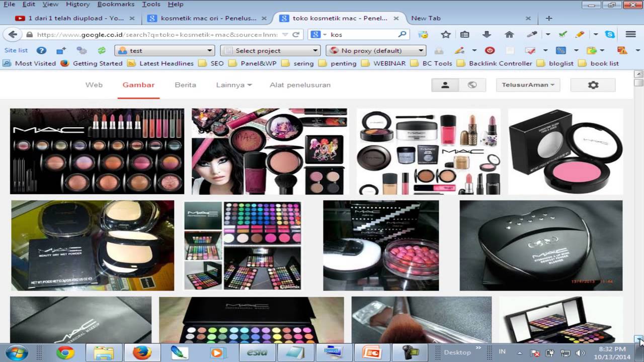The width and height of the screenshot is (644, 362).
Task: Open Windows Explorer from the taskbar
Action: click(104, 352)
